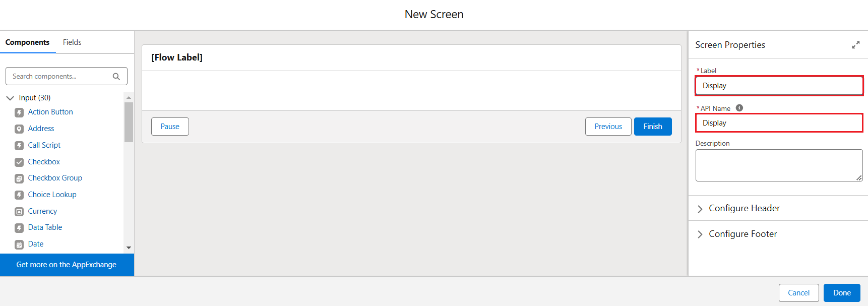Click the Data Table component icon
The width and height of the screenshot is (868, 306).
click(19, 228)
